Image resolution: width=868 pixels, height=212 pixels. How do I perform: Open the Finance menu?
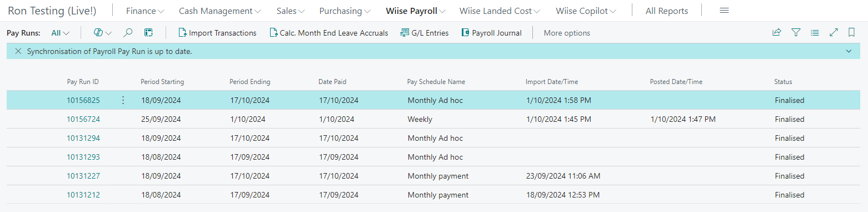pos(145,11)
